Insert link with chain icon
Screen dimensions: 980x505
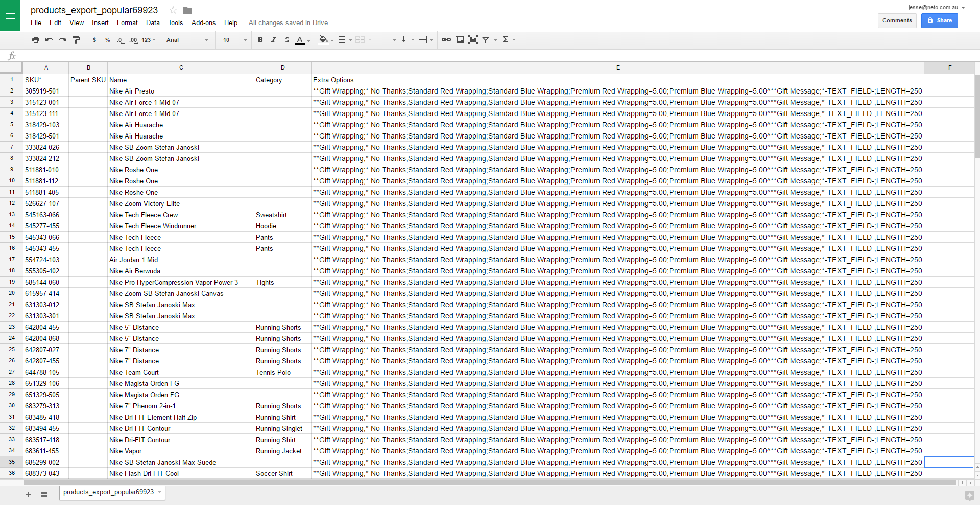(446, 40)
